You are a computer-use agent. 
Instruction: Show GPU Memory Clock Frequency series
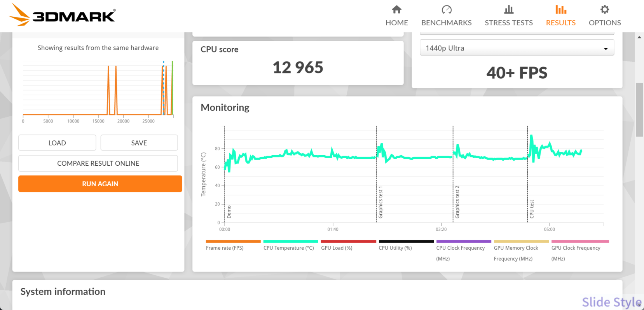516,248
